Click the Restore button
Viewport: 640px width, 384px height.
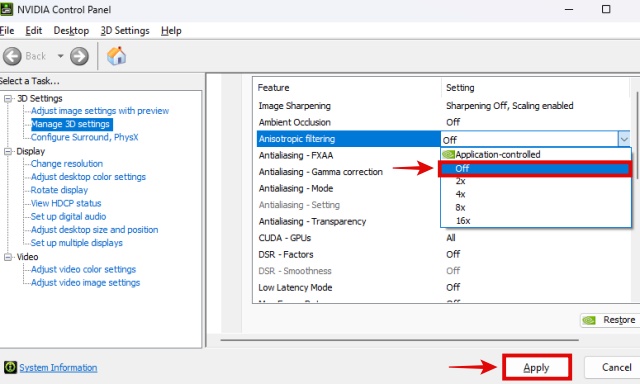point(610,320)
